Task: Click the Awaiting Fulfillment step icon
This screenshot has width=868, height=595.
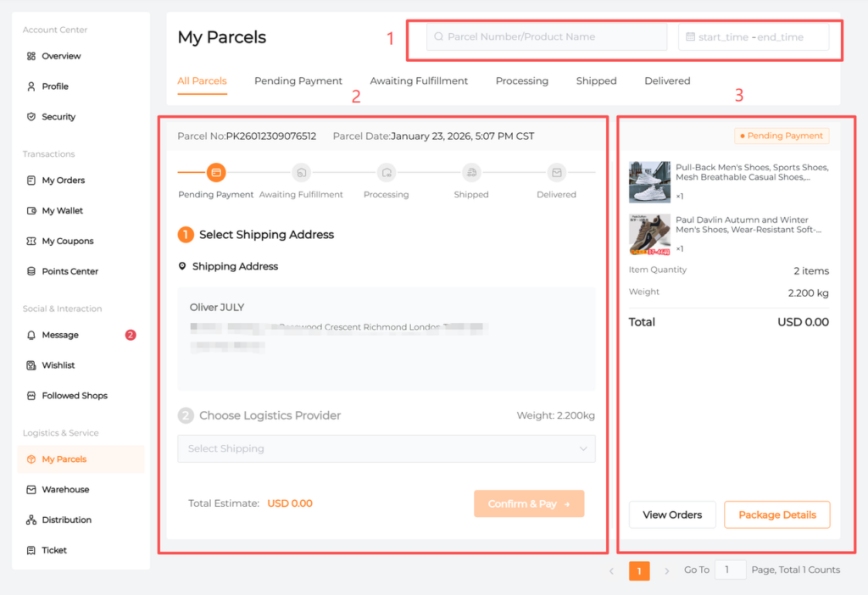Action: [301, 173]
